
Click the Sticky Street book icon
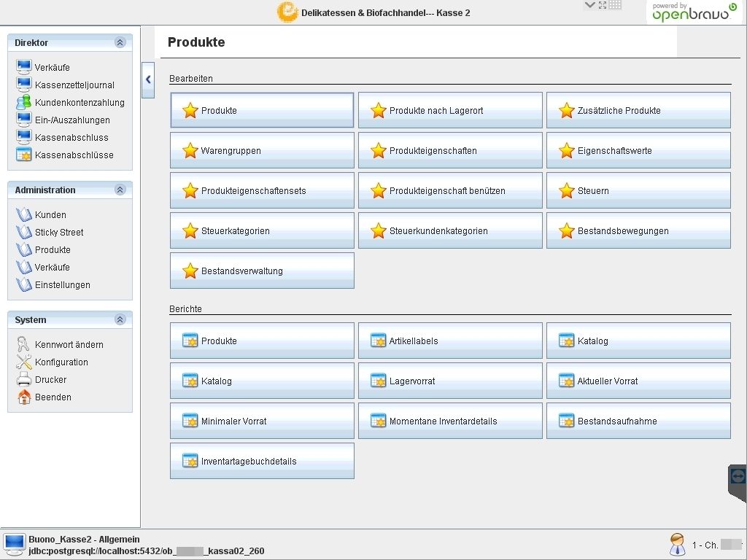(24, 232)
